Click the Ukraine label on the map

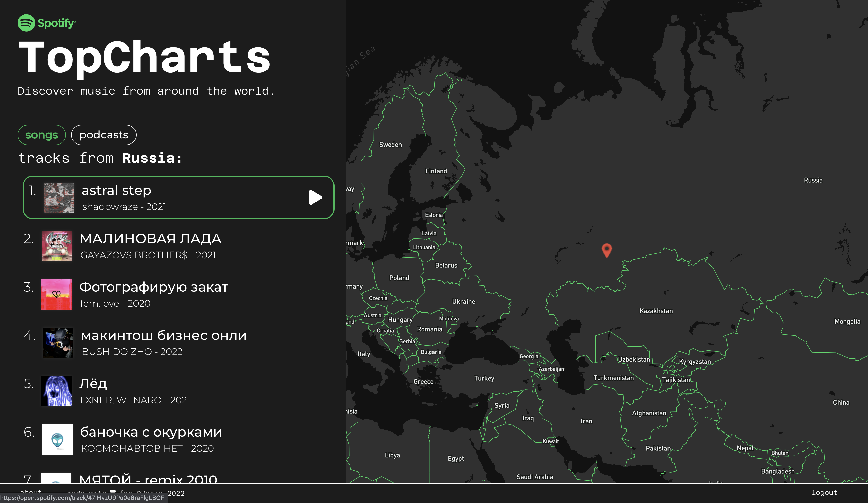[x=463, y=302]
